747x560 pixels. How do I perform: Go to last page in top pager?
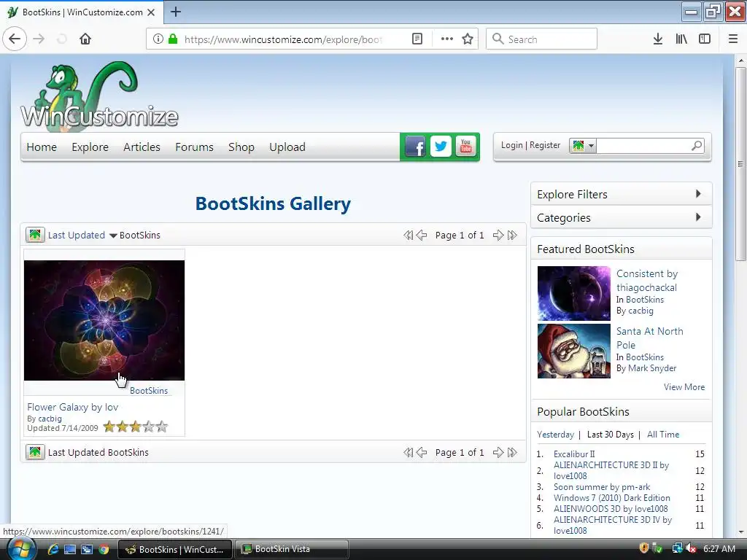tap(512, 236)
